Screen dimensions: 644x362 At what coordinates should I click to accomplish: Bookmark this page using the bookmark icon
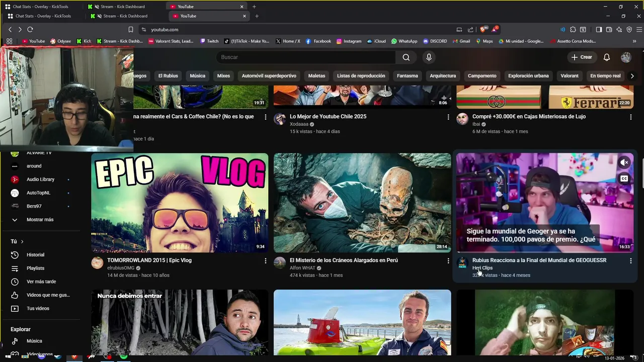[131, 30]
